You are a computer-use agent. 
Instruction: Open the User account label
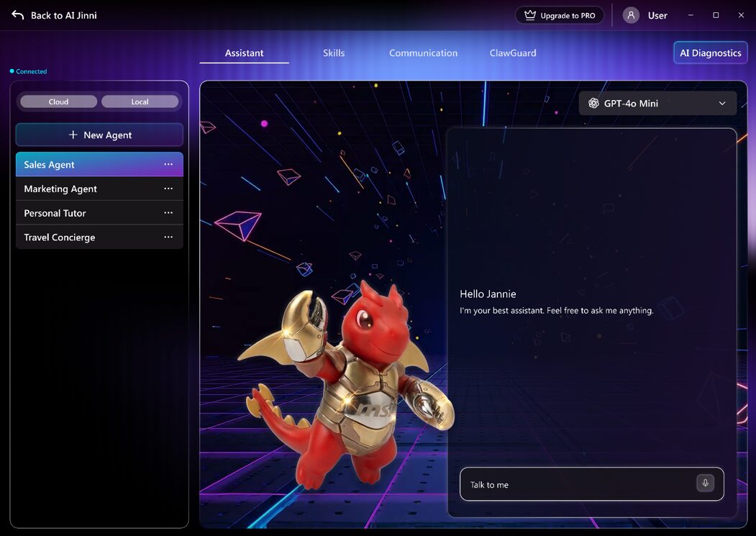(x=657, y=16)
